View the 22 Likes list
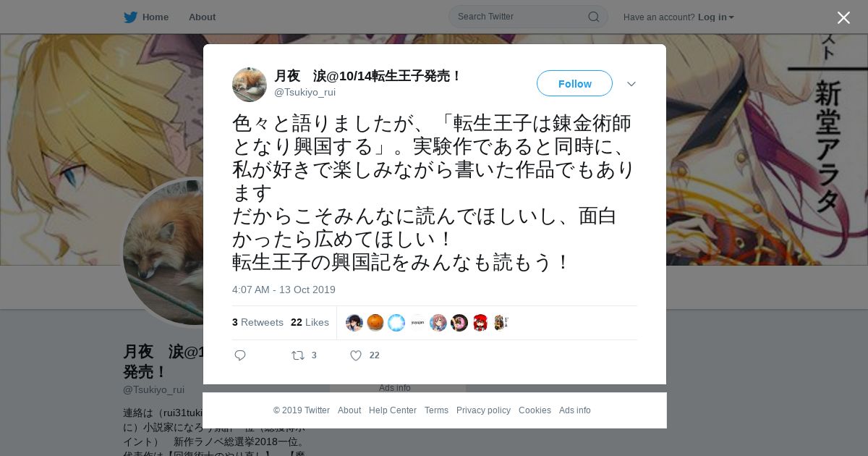The width and height of the screenshot is (868, 456). tap(310, 322)
